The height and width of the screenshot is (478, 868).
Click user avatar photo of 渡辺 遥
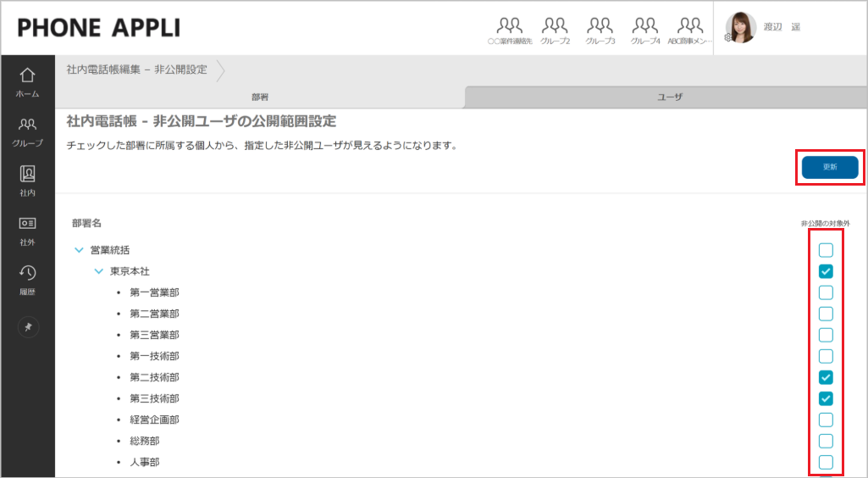pos(741,27)
